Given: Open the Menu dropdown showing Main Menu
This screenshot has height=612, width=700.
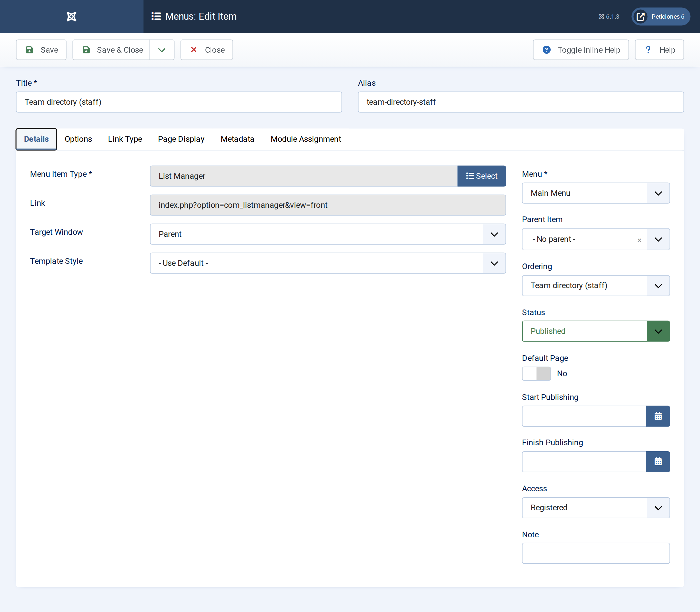Looking at the screenshot, I should (x=596, y=193).
